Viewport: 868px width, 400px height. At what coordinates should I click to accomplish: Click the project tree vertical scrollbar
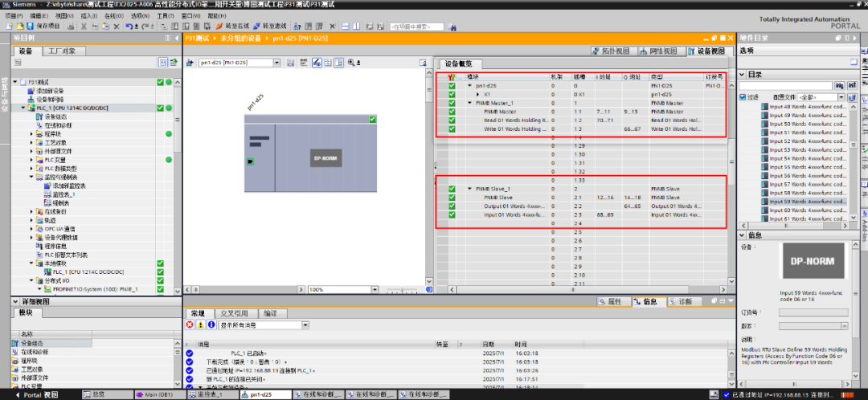tap(177, 116)
